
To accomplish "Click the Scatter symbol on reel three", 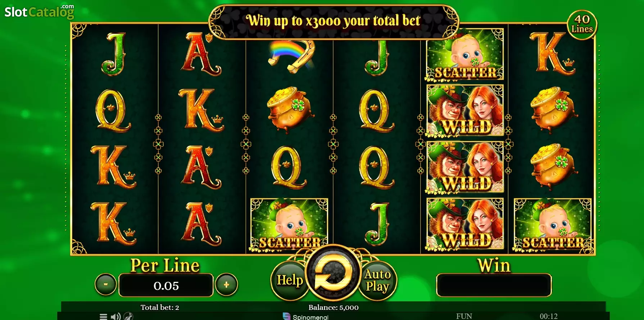I will click(x=289, y=225).
